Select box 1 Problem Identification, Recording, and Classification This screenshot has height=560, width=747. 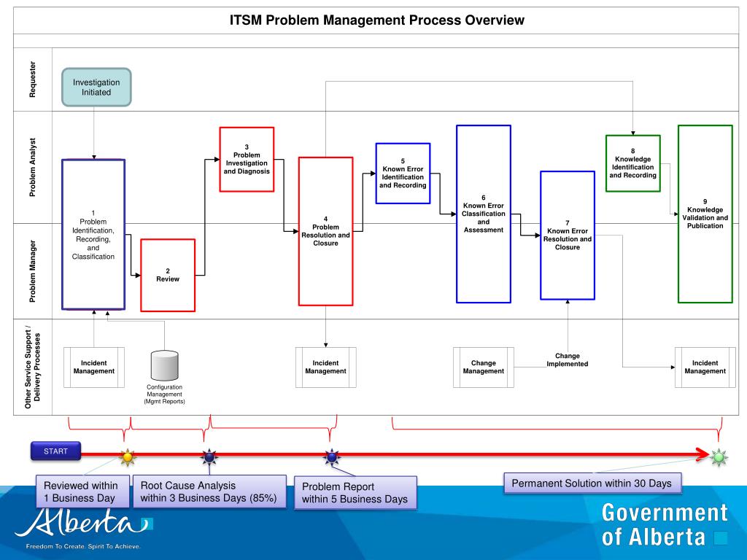(x=93, y=234)
